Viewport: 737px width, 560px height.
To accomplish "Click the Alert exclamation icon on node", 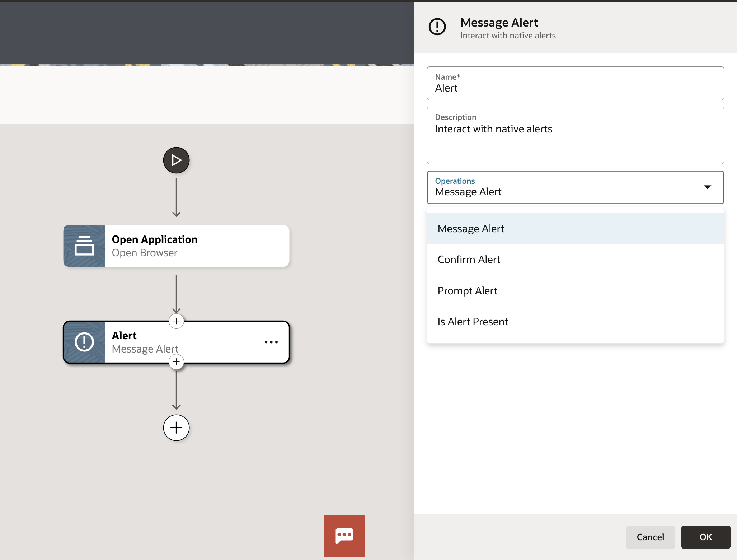I will pos(84,342).
